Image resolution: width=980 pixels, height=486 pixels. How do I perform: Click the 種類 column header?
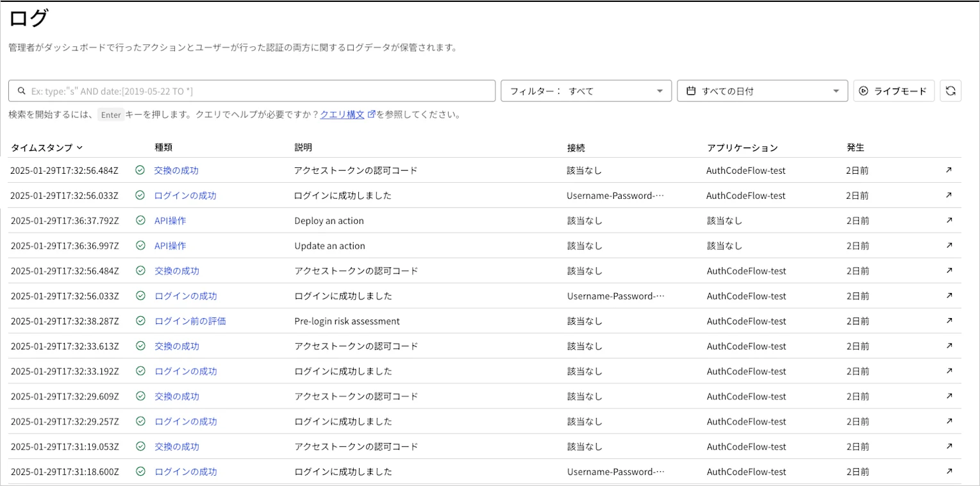[x=163, y=147]
